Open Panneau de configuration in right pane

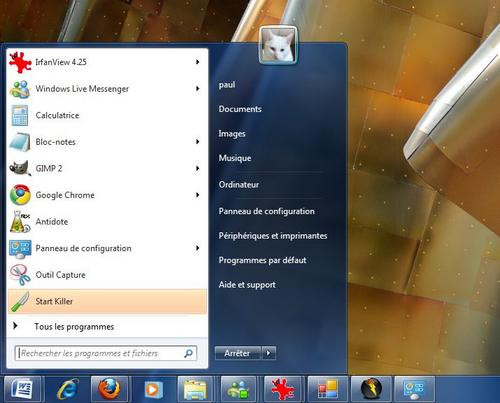(x=266, y=211)
